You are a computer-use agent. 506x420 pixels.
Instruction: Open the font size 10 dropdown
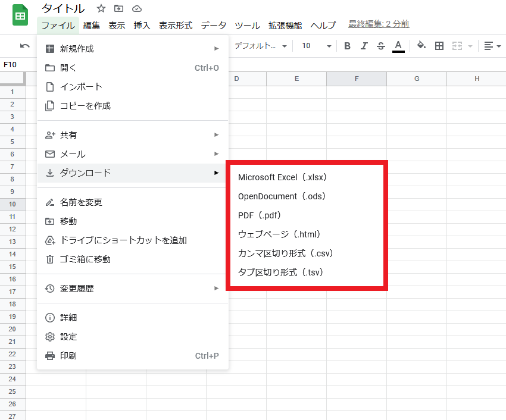[x=317, y=46]
